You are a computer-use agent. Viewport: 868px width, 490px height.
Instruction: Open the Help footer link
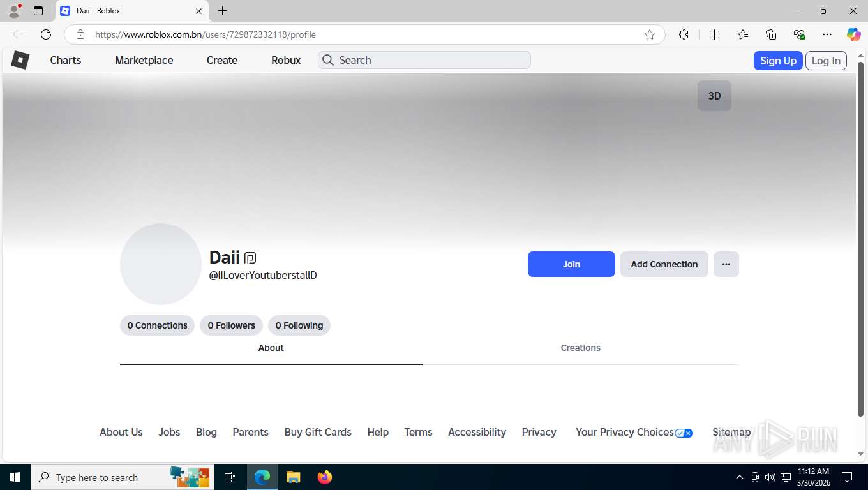378,432
